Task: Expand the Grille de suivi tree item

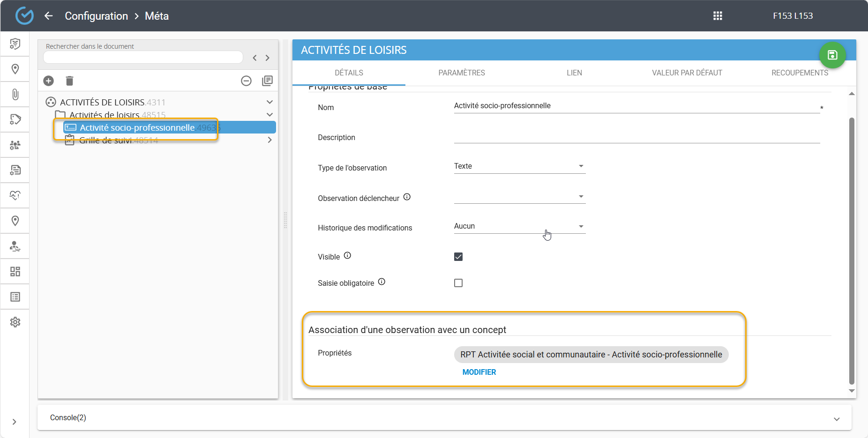Action: [269, 140]
